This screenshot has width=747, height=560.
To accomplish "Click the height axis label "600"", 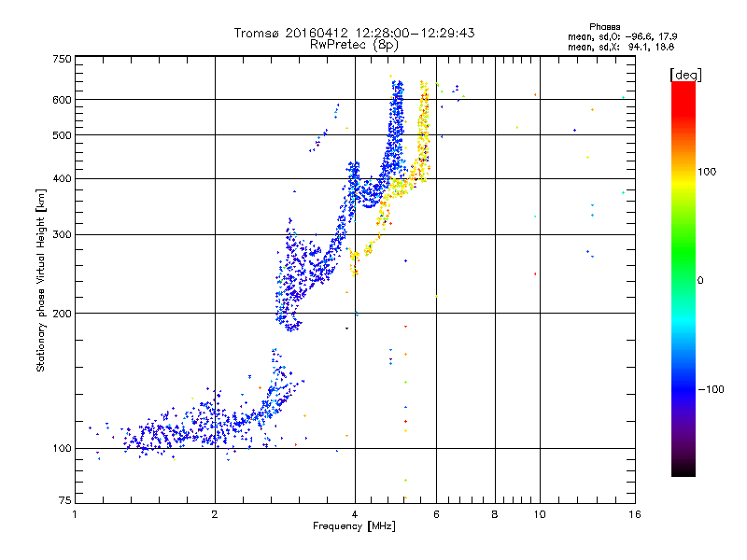I will [63, 100].
